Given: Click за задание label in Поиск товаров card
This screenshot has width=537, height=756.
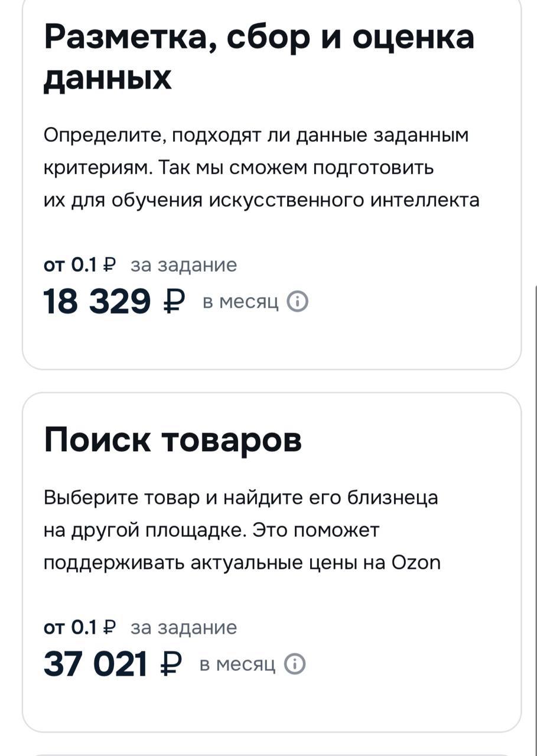Looking at the screenshot, I should [183, 627].
